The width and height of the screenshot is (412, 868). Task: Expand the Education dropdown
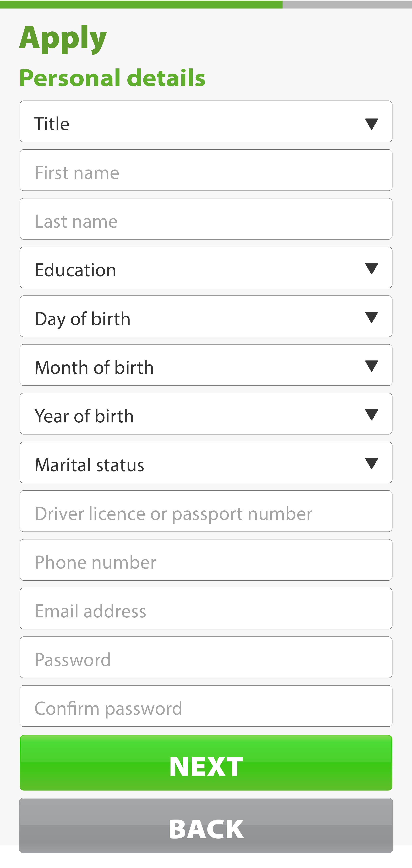pos(206,268)
